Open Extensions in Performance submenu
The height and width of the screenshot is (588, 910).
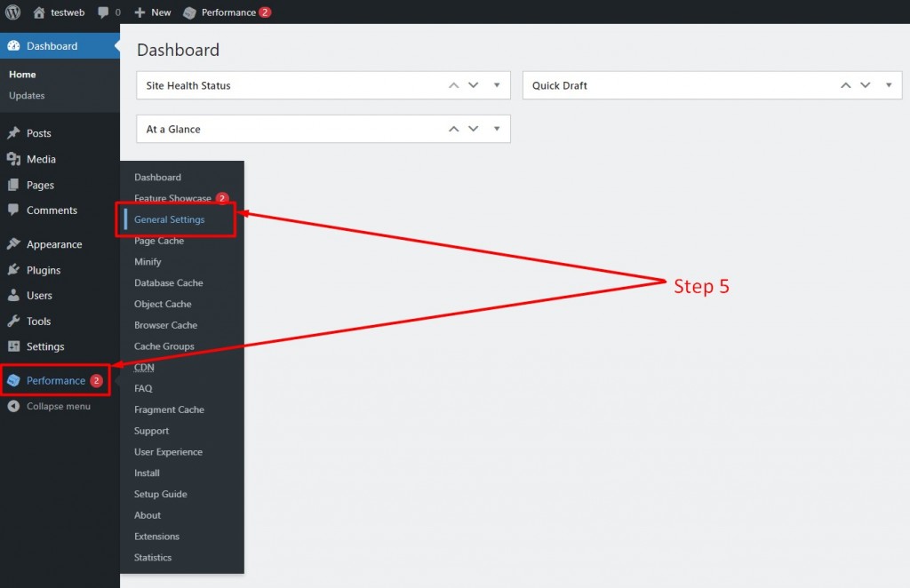pos(156,536)
